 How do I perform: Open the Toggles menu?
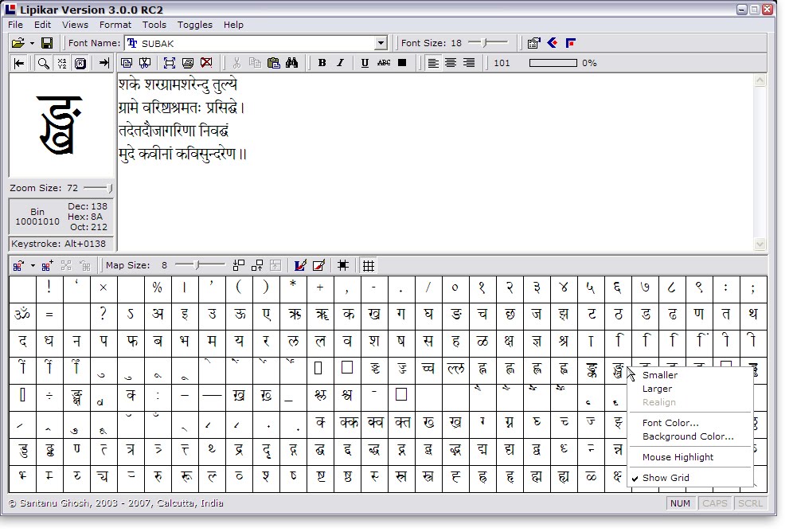[194, 25]
